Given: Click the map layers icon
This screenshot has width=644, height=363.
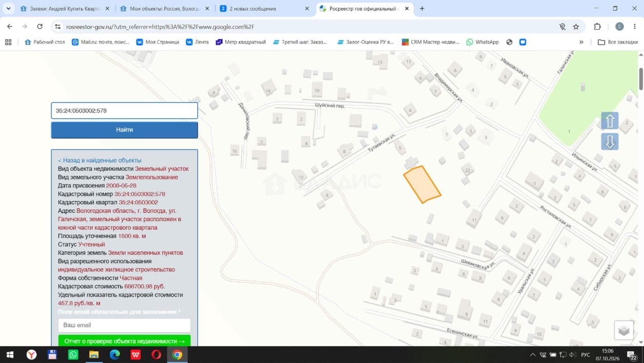Looking at the screenshot, I should 624,331.
